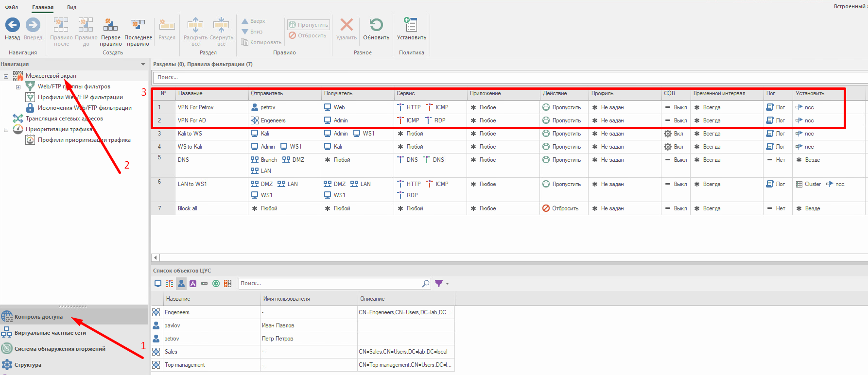Screen dimensions: 868x375
Task: Click the Отправитель column header
Action: [284, 93]
